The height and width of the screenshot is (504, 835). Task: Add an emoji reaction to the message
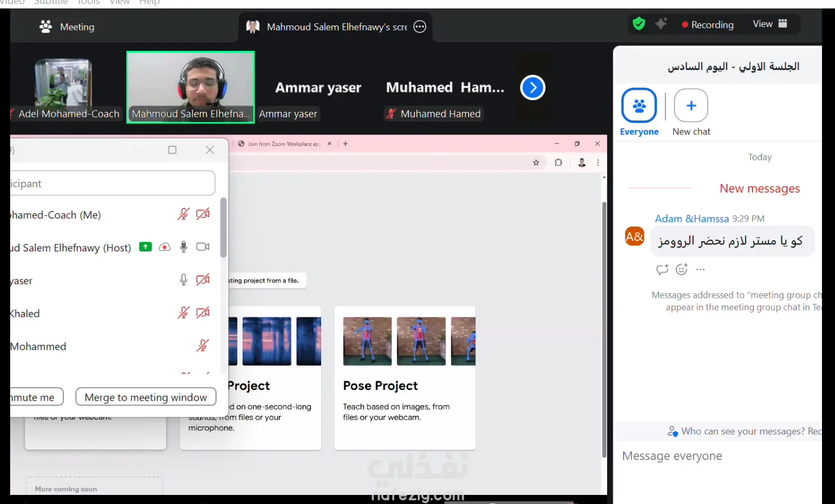(x=682, y=270)
